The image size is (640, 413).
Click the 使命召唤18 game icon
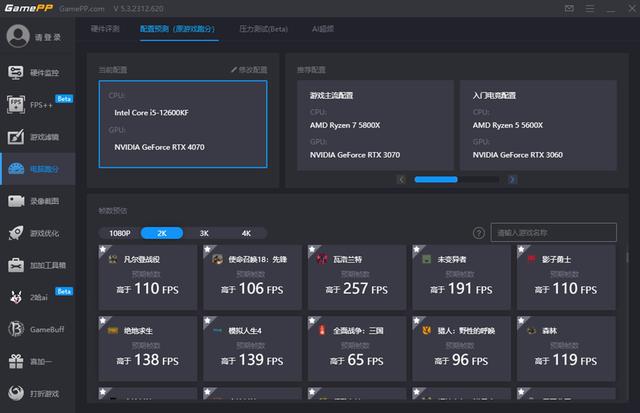coord(218,259)
